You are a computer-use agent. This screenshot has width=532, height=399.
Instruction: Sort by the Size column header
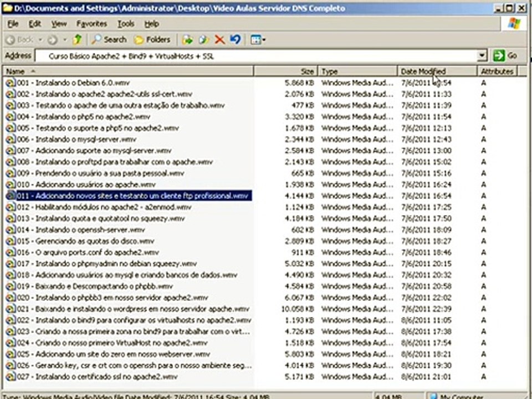coord(285,71)
